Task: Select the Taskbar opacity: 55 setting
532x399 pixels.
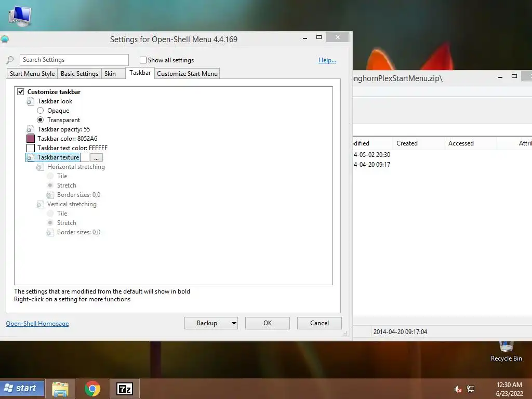Action: 63,129
